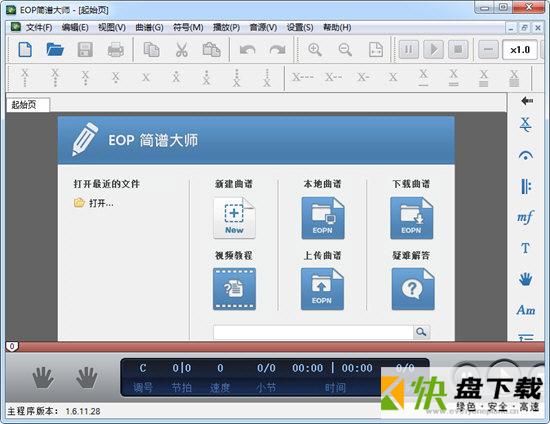Click the repeat barline tool icon
The height and width of the screenshot is (424, 550).
tap(525, 186)
